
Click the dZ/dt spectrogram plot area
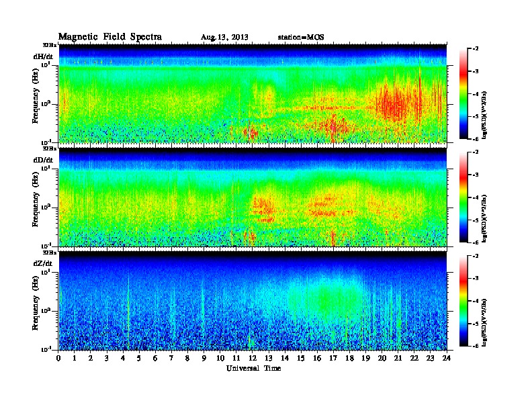click(x=253, y=300)
